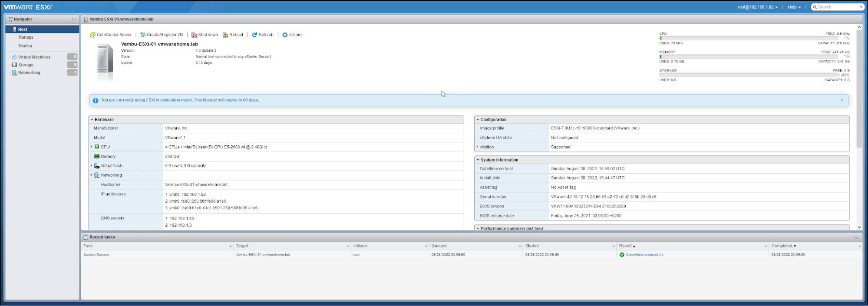The image size is (868, 306).
Task: Click the Reboot host button
Action: click(x=233, y=35)
